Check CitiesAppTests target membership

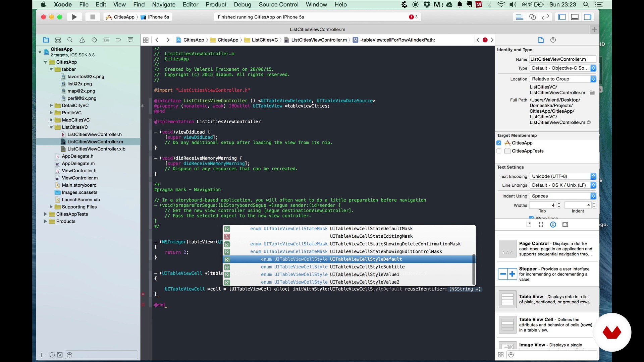[x=499, y=151]
